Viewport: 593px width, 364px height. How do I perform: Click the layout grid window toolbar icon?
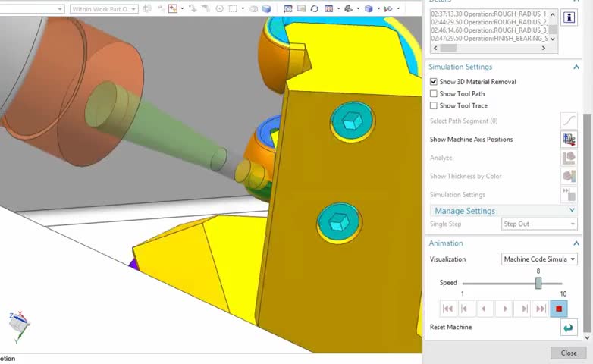click(328, 8)
